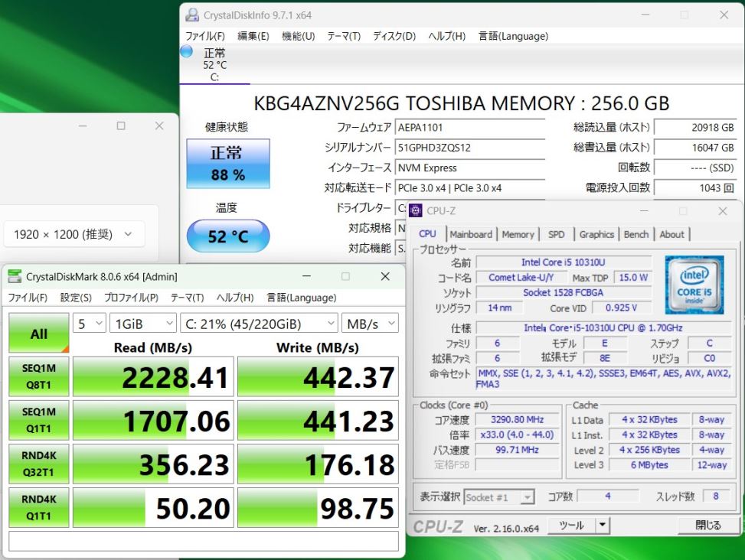Open ファイル(F) menu in CrystalDiskInfo
Viewport: 745px width, 560px height.
point(204,36)
